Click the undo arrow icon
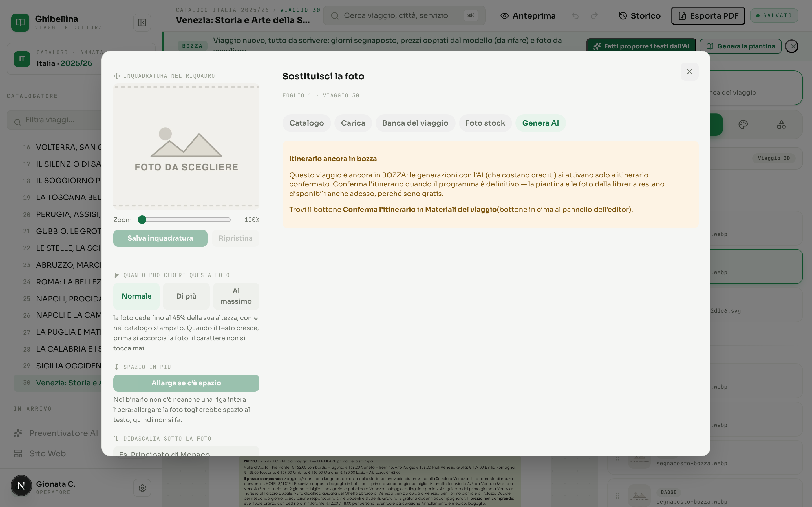 point(575,16)
